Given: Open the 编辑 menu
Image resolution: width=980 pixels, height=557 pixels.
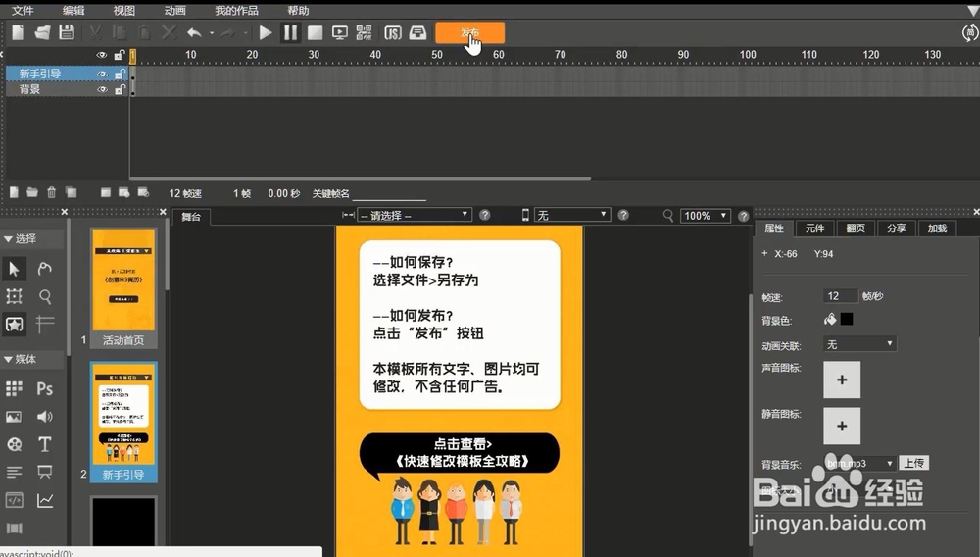Looking at the screenshot, I should (73, 11).
